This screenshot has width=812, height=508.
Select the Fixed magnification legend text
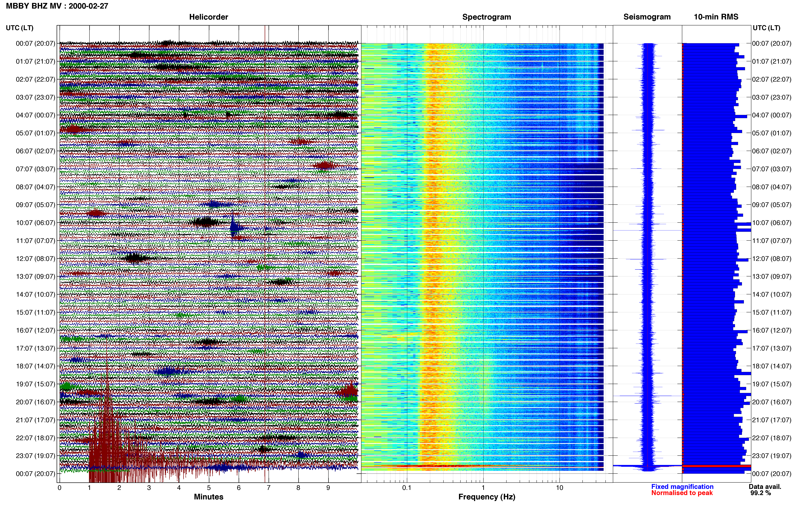point(682,486)
